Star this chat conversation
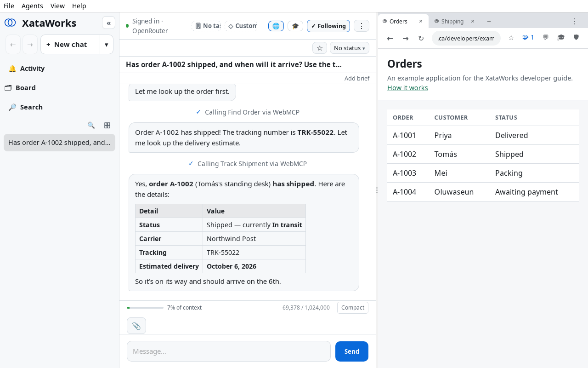 click(320, 48)
